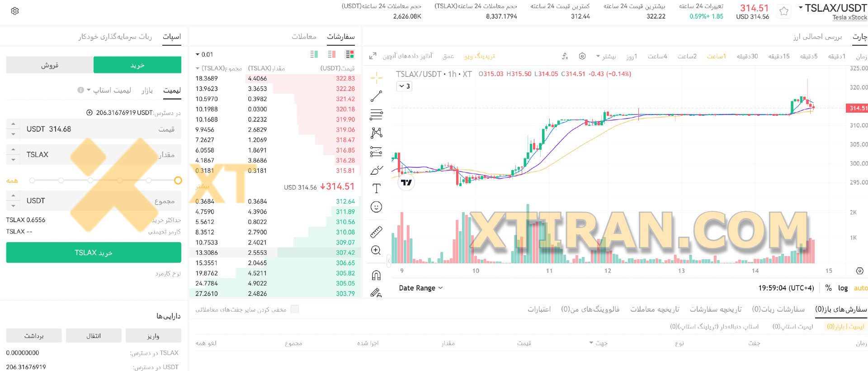Show both buy and sell order book view
The height and width of the screenshot is (371, 868).
(349, 54)
